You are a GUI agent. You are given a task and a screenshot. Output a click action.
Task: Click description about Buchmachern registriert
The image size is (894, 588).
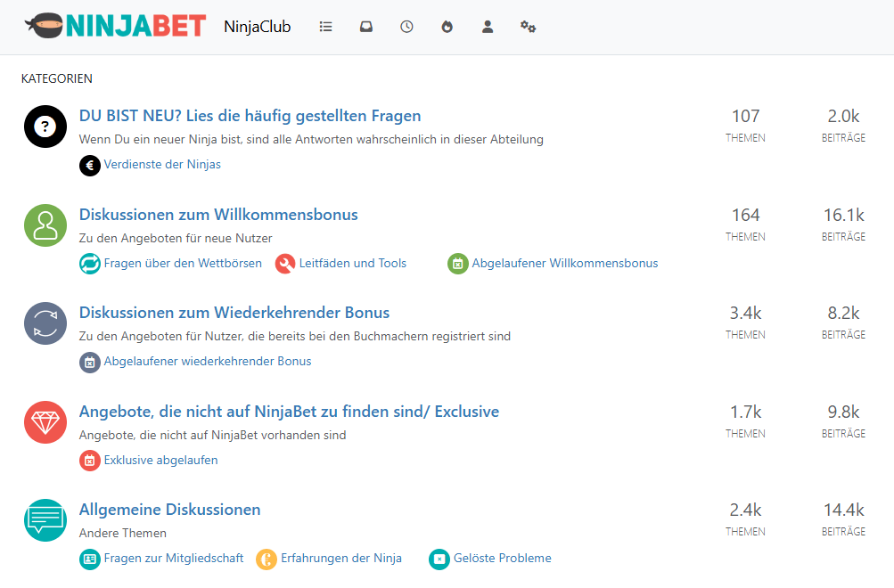[x=295, y=336]
